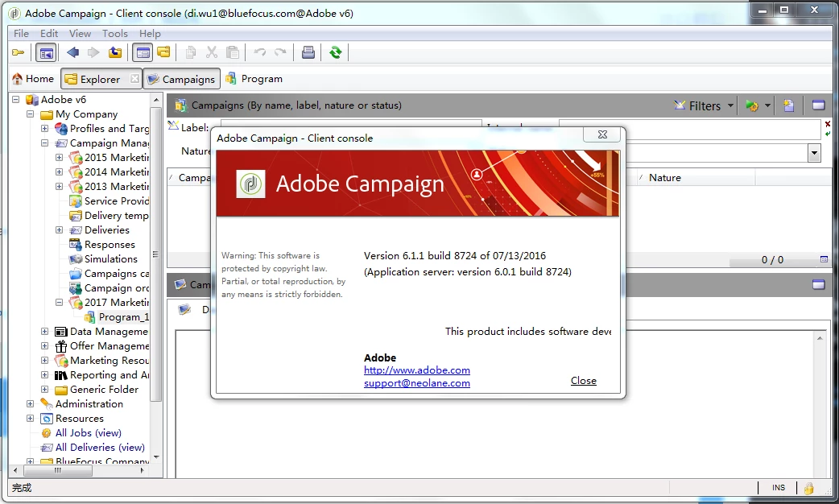Viewport: 839px width, 504px height.
Task: Toggle the navigation tree toolbar icon
Action: tap(46, 52)
